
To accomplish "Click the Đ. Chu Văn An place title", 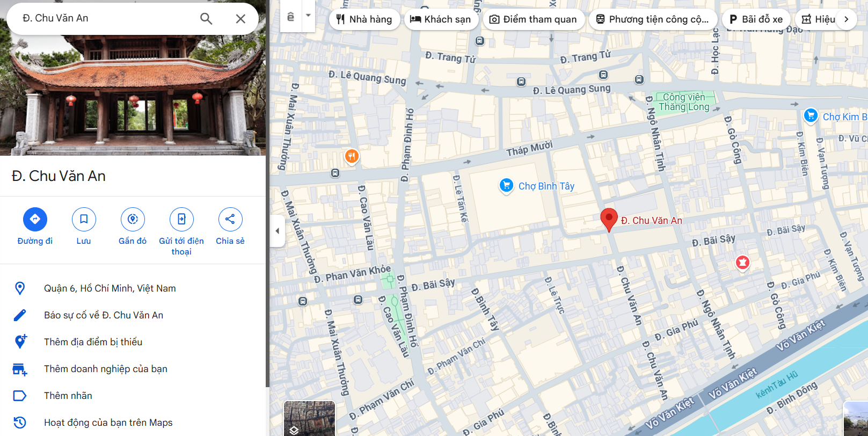I will tap(59, 176).
